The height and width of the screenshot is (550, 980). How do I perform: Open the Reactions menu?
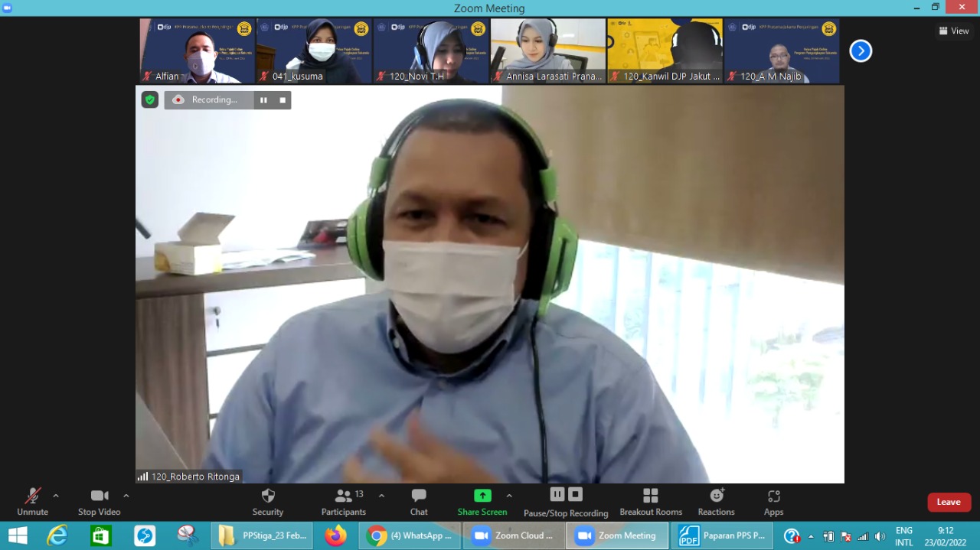(716, 502)
